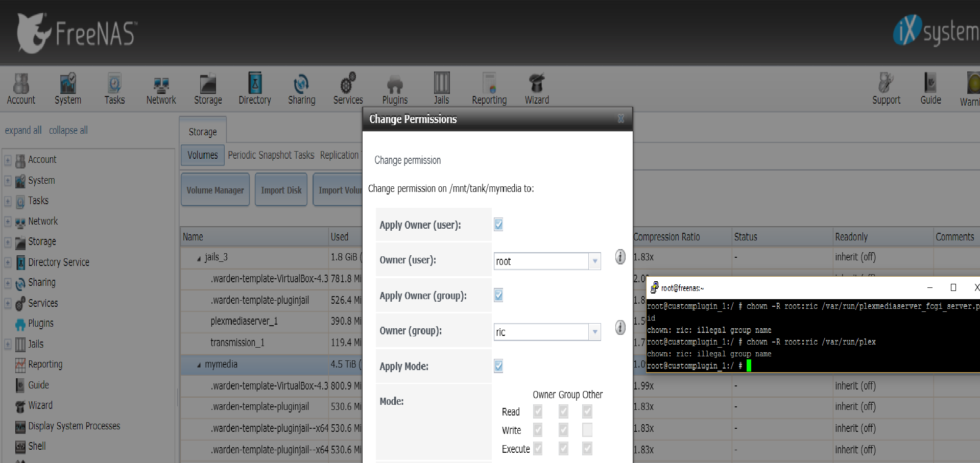Toggle the Other Write permission checkbox
980x463 pixels.
coord(587,430)
